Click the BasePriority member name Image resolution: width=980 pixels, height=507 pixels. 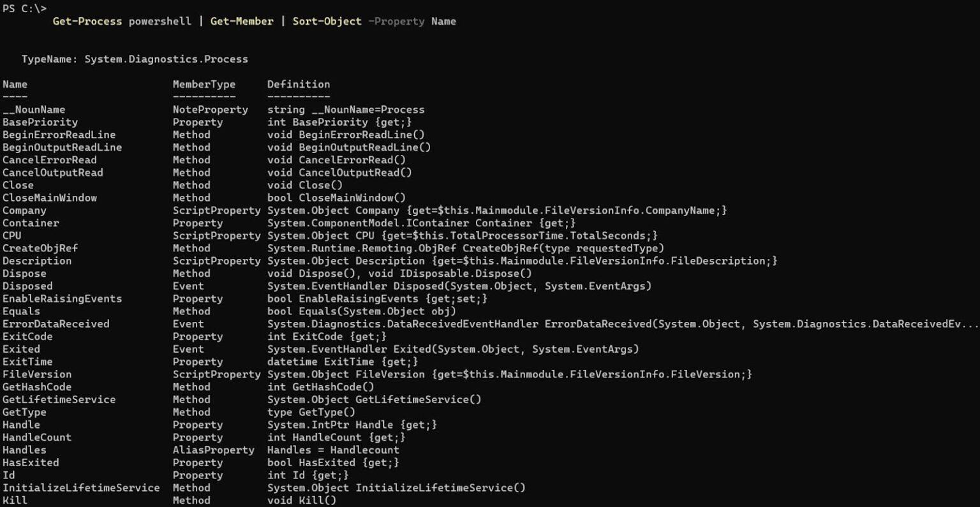click(x=40, y=122)
